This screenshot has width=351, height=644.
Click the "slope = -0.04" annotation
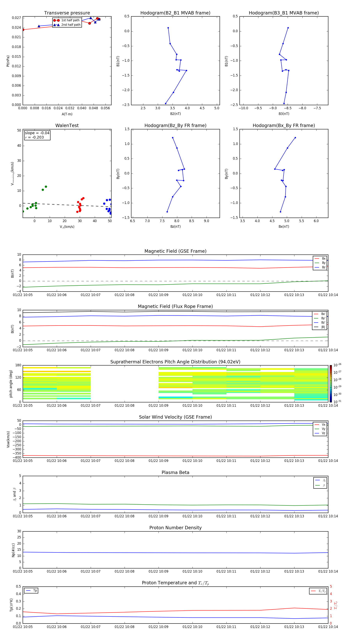(37, 133)
